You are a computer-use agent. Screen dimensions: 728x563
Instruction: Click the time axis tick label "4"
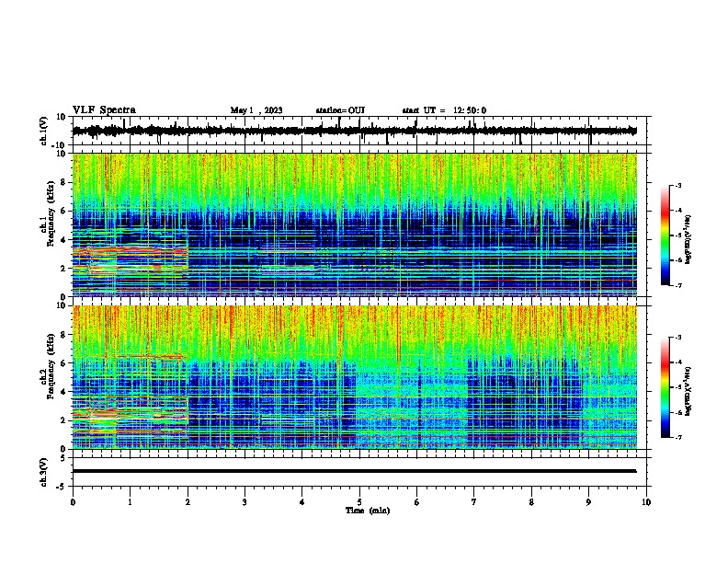pyautogui.click(x=302, y=502)
